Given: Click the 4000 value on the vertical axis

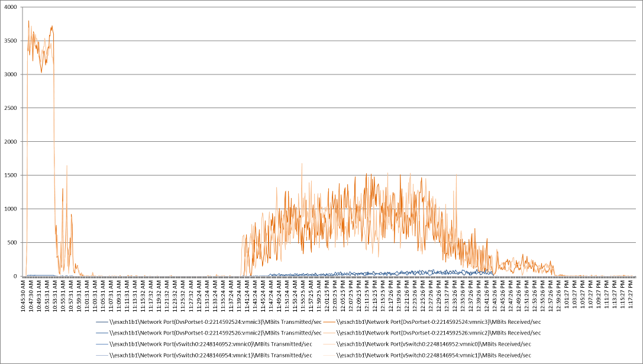Looking at the screenshot, I should (x=11, y=7).
